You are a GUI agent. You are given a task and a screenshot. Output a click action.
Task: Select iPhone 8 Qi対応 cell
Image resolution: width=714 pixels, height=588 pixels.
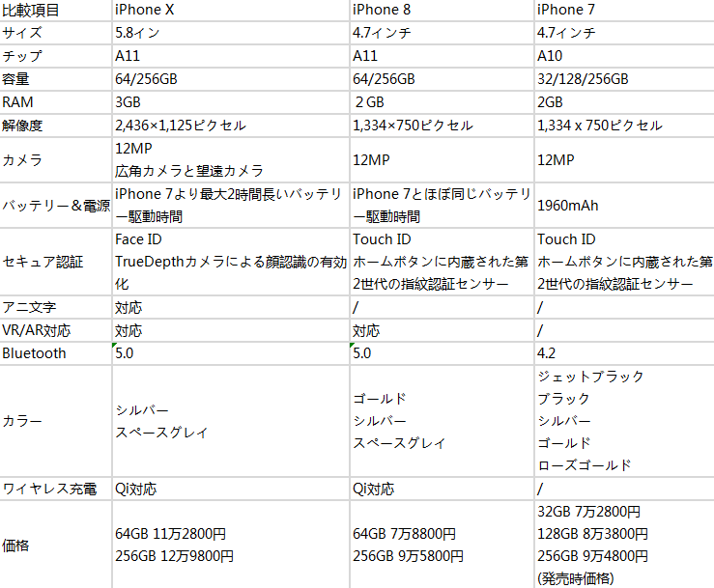[x=442, y=489]
